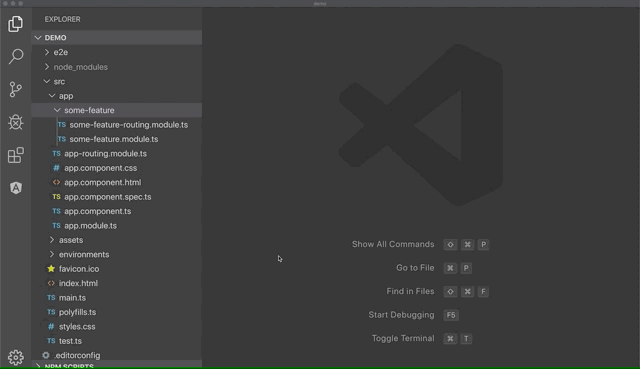Click the F5 key hint
Image resolution: width=640 pixels, height=369 pixels.
[451, 315]
